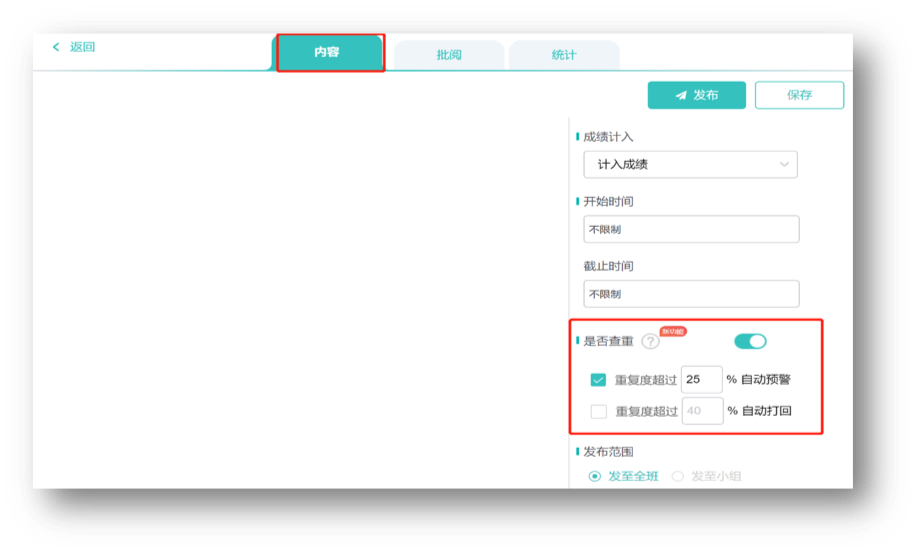
Task: Click the paper plane icon on 发布
Action: [x=681, y=95]
